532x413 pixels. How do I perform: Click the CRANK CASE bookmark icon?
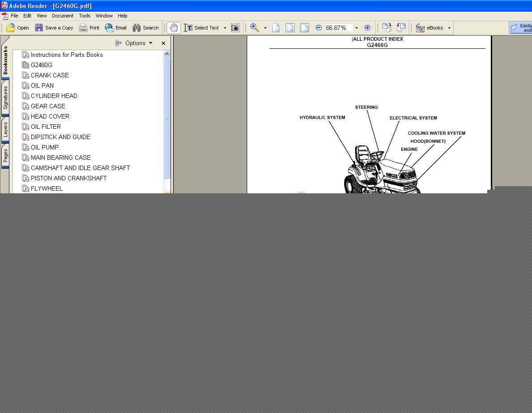26,75
